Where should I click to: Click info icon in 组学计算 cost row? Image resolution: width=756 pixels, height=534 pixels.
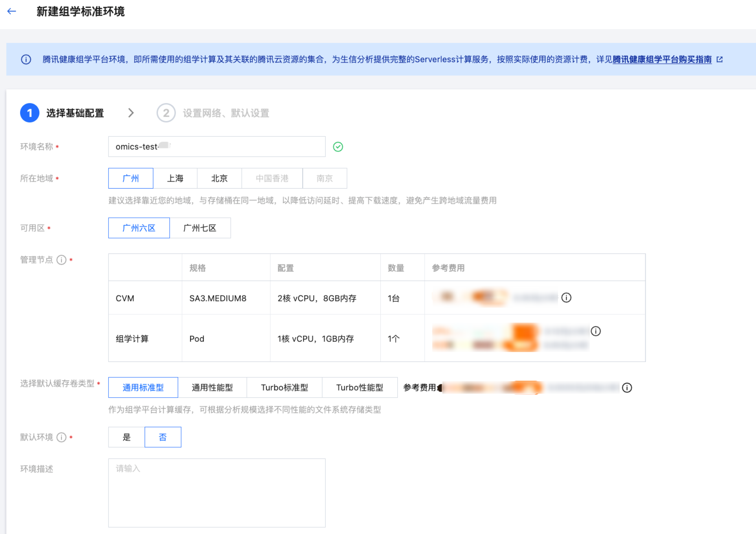click(x=595, y=331)
